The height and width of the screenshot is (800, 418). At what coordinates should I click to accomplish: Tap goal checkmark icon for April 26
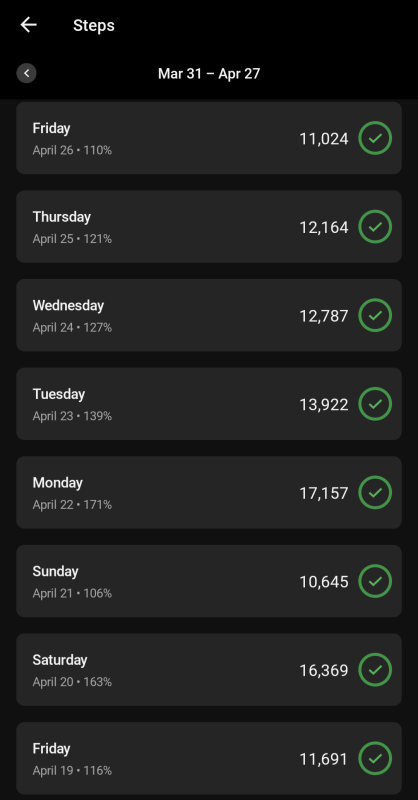point(375,138)
